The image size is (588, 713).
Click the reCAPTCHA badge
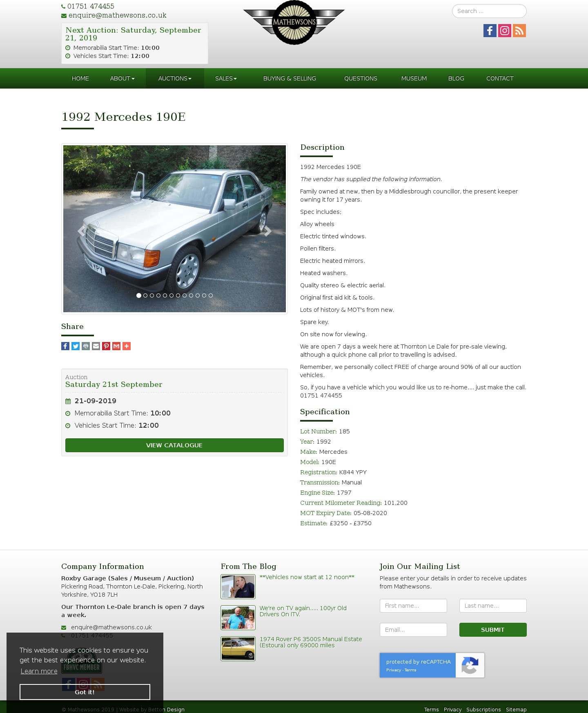(x=432, y=665)
